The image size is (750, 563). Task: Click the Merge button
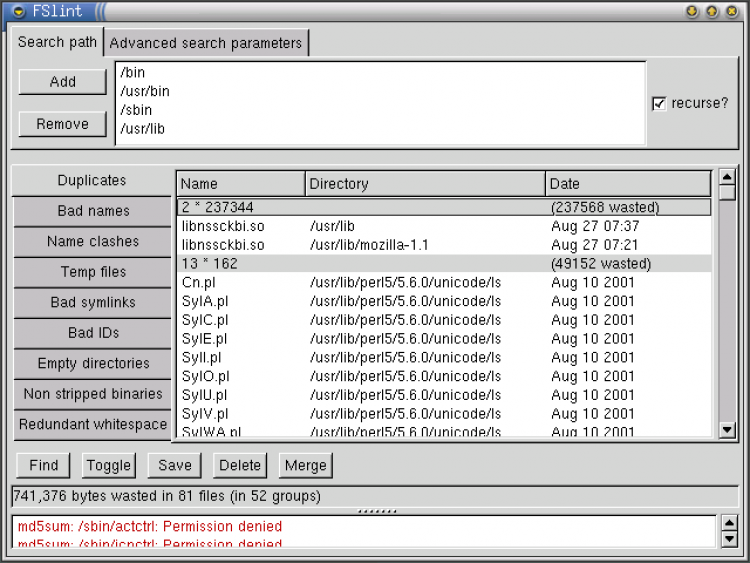click(305, 465)
